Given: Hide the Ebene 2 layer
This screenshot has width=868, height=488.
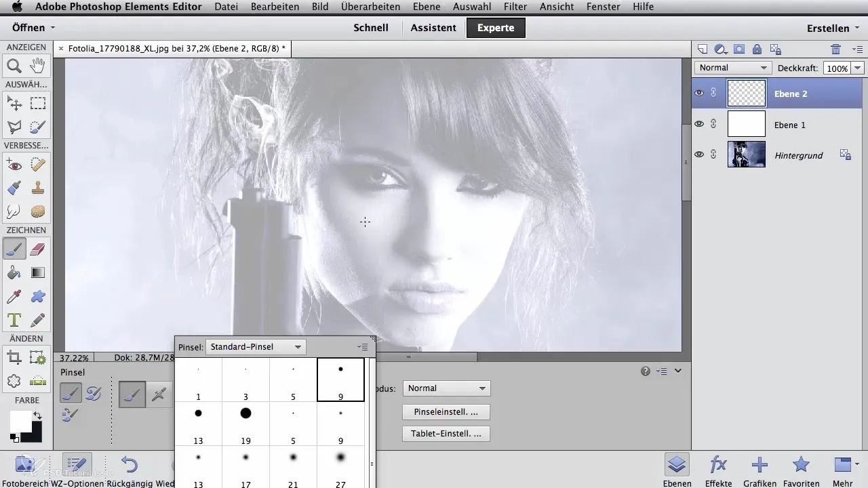Looking at the screenshot, I should pyautogui.click(x=699, y=94).
